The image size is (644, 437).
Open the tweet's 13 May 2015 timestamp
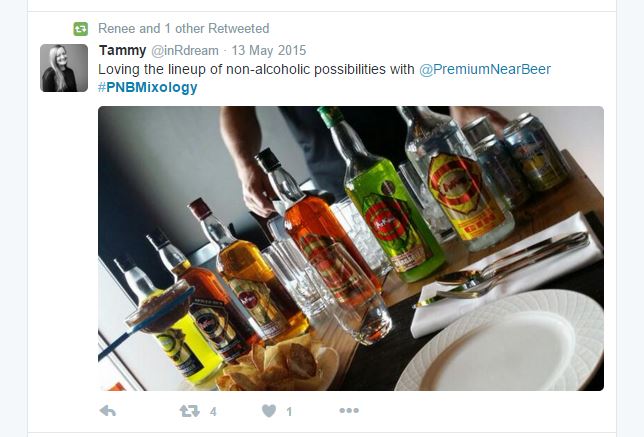[269, 51]
